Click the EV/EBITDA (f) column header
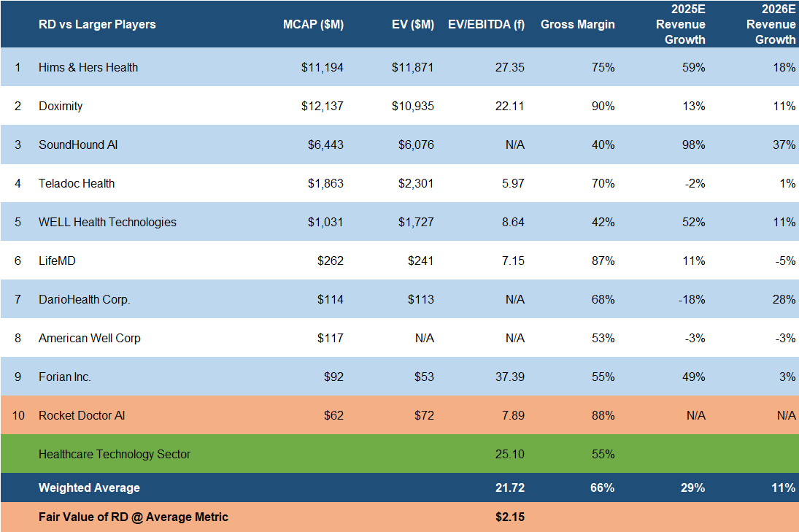Screen dimensions: 799x532 (486, 24)
